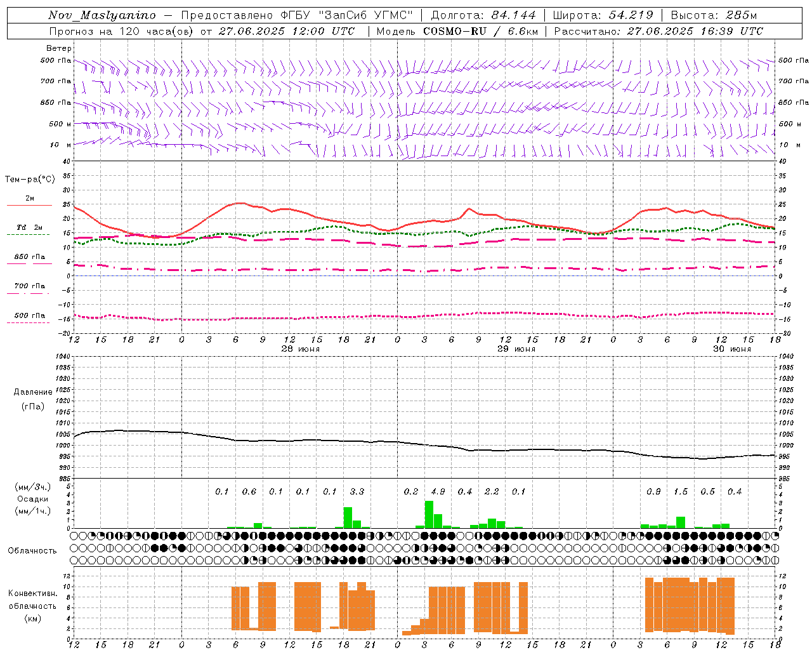The width and height of the screenshot is (812, 650).
Task: Click the solid red line sample under "2м" legend
Action: click(x=29, y=205)
